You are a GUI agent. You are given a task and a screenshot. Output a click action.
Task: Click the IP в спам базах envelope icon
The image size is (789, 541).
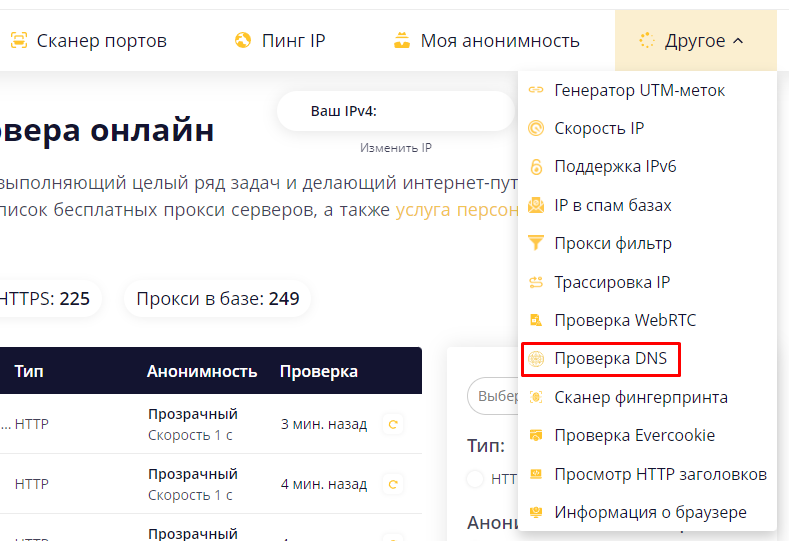click(x=536, y=205)
